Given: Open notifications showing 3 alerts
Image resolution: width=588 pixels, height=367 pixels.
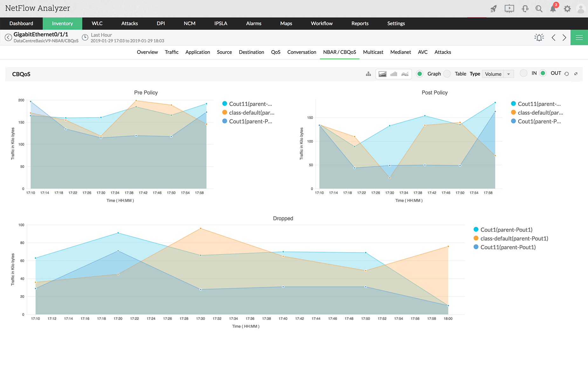Looking at the screenshot, I should pos(553,8).
